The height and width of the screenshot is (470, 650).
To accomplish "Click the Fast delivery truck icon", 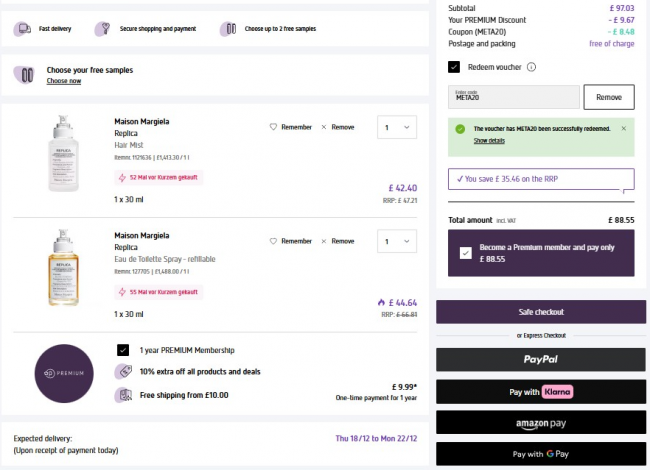I will click(22, 29).
